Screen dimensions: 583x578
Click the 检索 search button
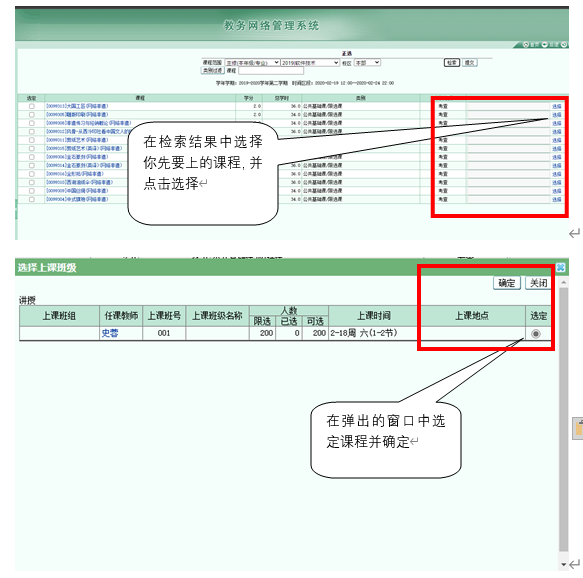[452, 63]
